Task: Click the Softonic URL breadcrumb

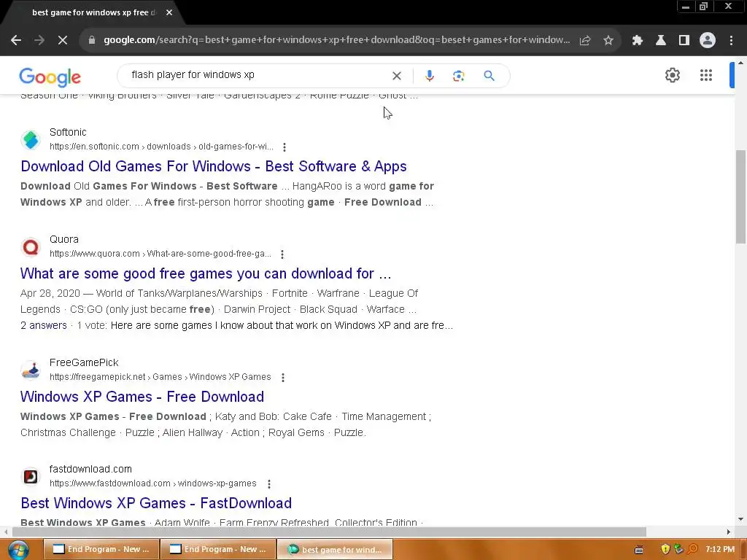Action: click(x=161, y=147)
